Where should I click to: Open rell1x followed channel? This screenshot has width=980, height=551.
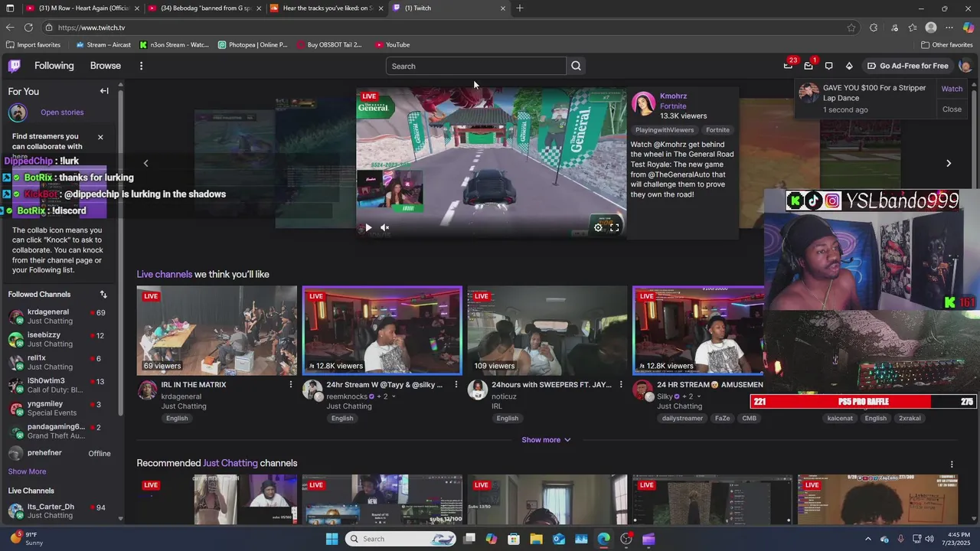61,363
